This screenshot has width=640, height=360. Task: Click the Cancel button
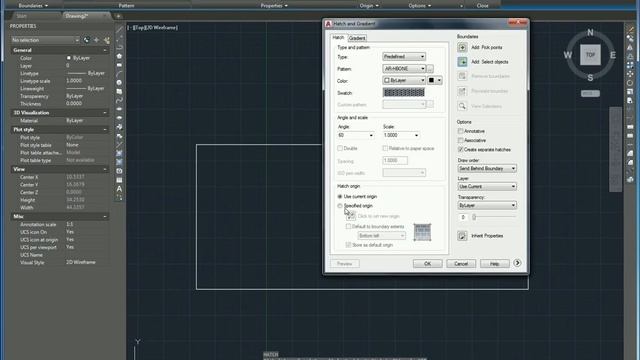(461, 264)
